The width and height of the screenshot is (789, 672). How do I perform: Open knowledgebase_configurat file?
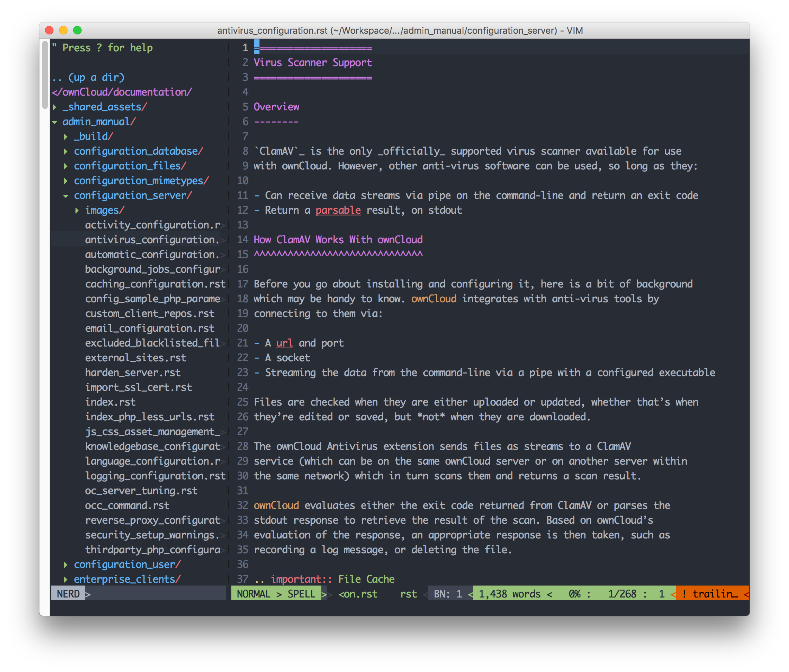[x=153, y=447]
